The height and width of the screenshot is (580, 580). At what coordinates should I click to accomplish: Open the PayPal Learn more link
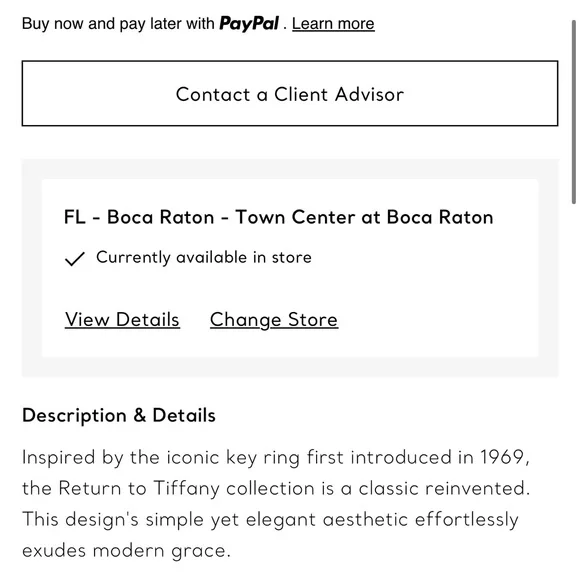[x=333, y=24]
